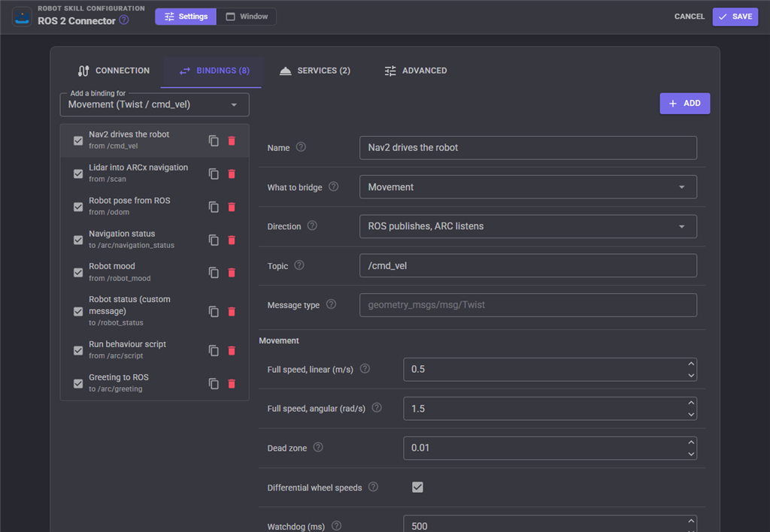Image resolution: width=770 pixels, height=532 pixels.
Task: Duplicate the Run behaviour script binding
Action: click(214, 350)
